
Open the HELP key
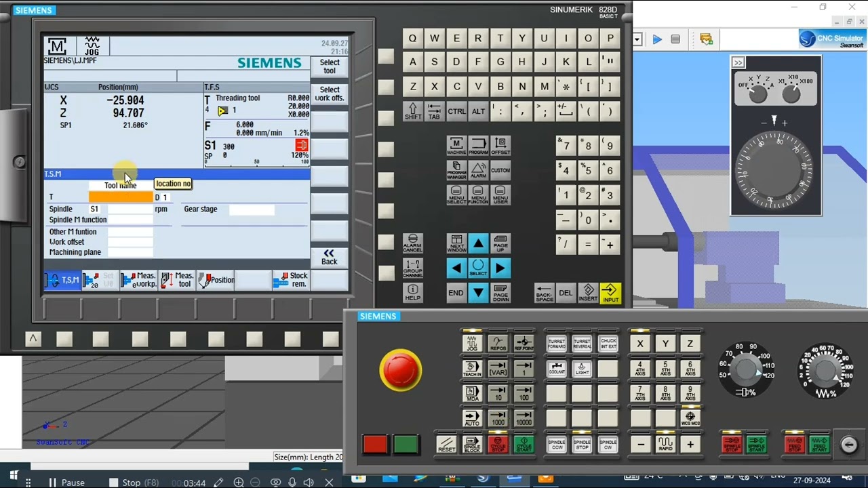pos(412,293)
